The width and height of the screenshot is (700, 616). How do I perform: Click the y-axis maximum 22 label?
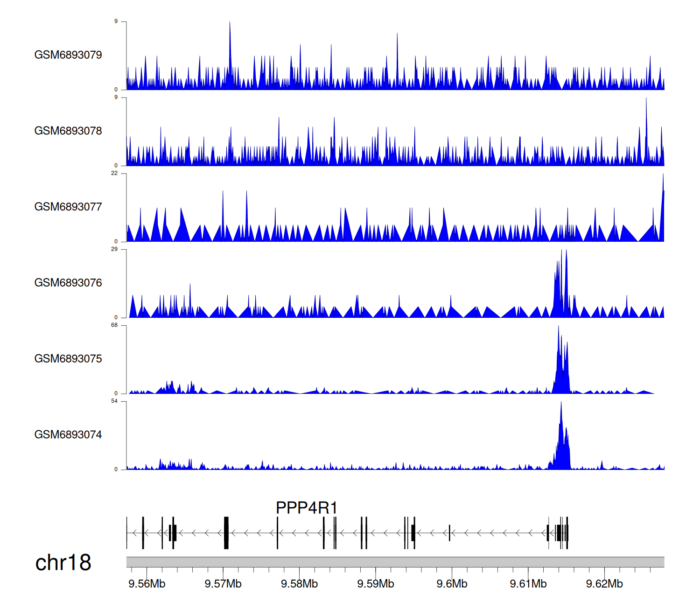114,173
